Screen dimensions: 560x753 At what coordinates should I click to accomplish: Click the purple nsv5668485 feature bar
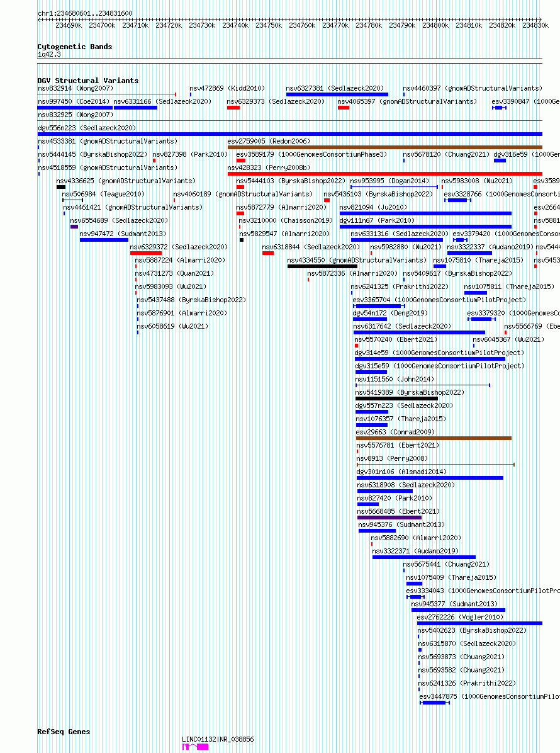click(389, 517)
